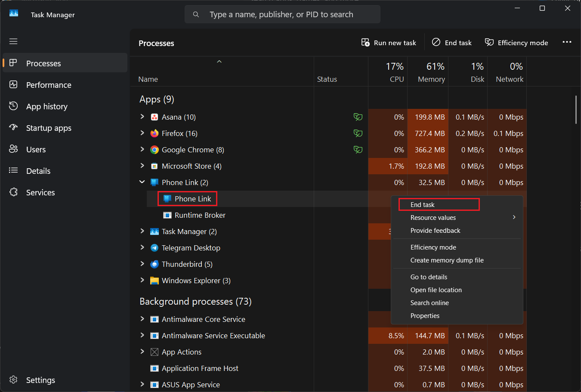This screenshot has height=392, width=581.
Task: Open App history from the sidebar
Action: 46,106
